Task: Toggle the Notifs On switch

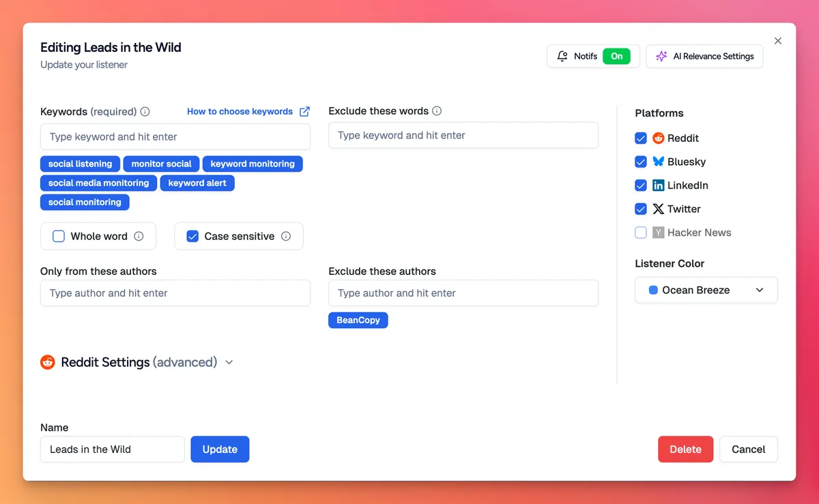Action: click(617, 57)
